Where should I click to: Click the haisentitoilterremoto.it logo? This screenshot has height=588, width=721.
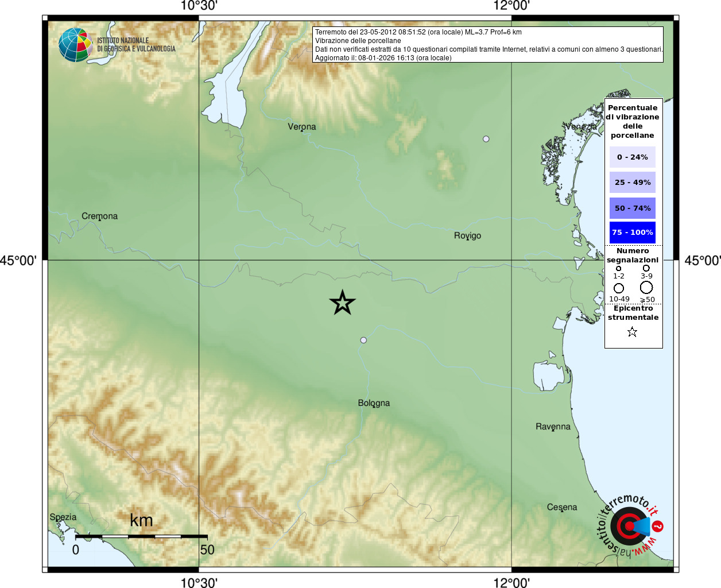coord(630,525)
